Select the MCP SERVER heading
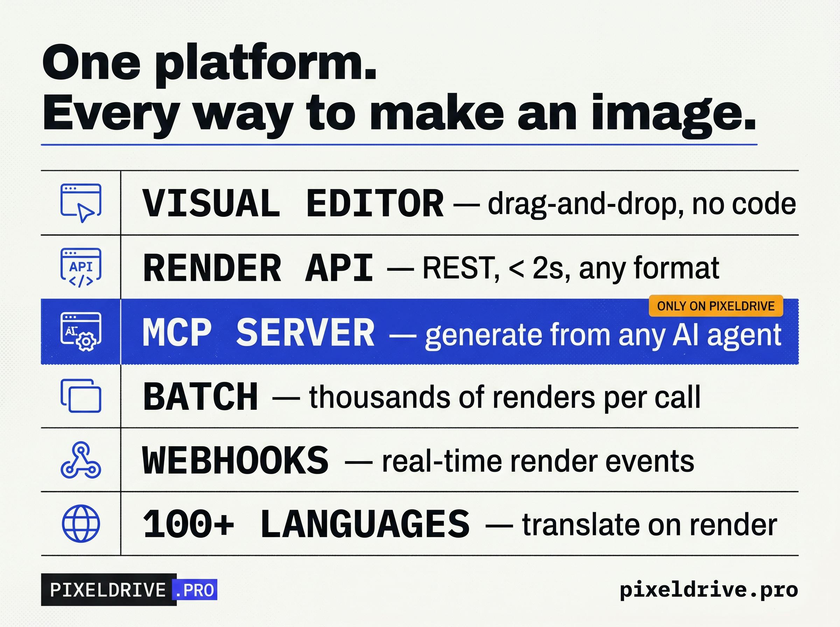The height and width of the screenshot is (627, 840). point(259,332)
